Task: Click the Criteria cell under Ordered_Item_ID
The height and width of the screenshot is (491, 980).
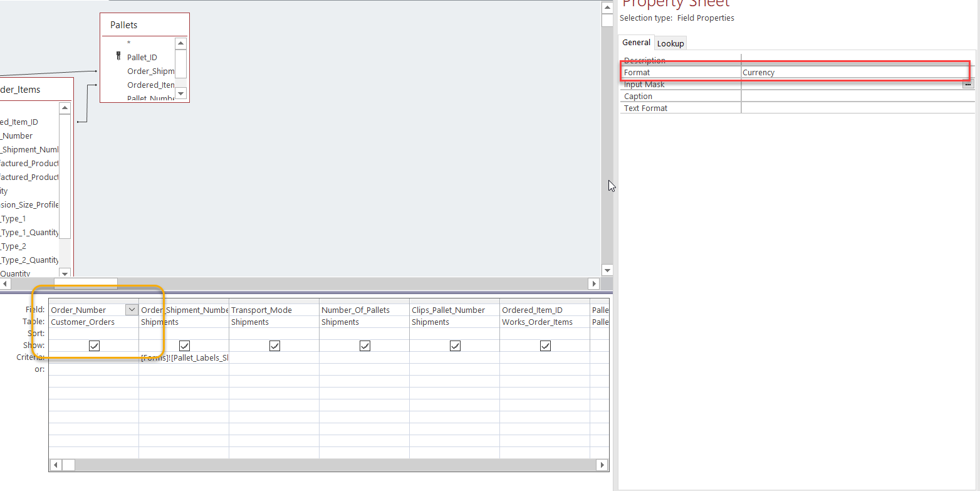Action: (x=545, y=357)
